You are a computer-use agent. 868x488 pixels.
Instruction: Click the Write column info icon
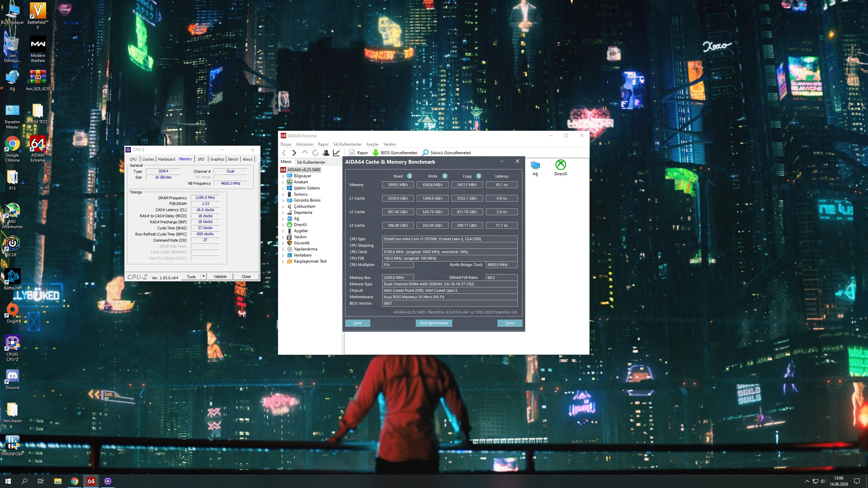point(445,176)
